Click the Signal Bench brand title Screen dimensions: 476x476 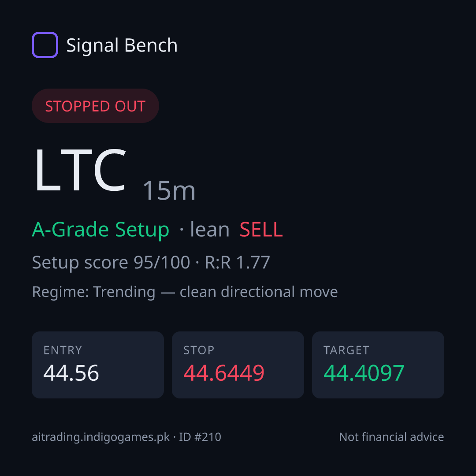click(x=122, y=45)
